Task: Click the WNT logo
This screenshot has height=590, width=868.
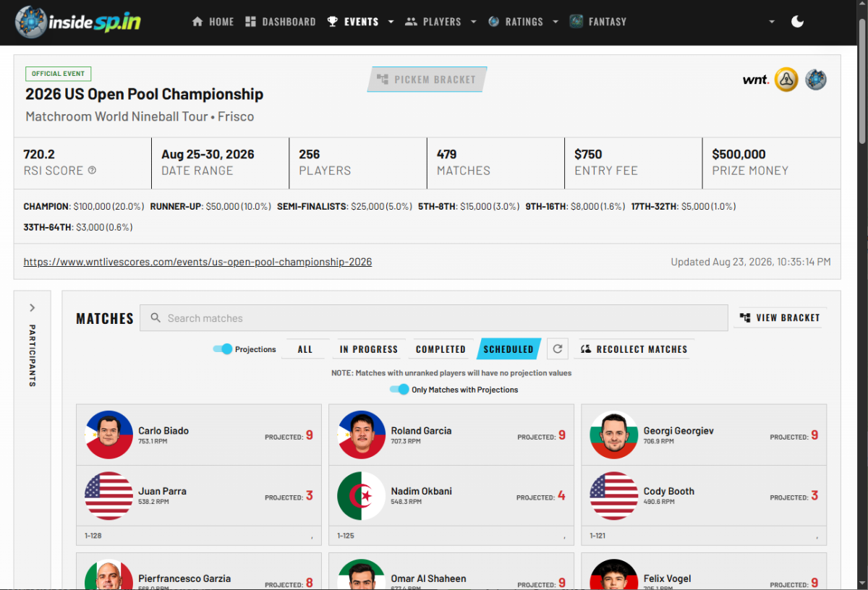Action: [x=756, y=80]
